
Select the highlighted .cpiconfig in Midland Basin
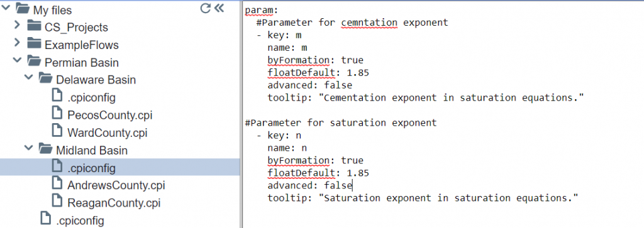pos(119,168)
